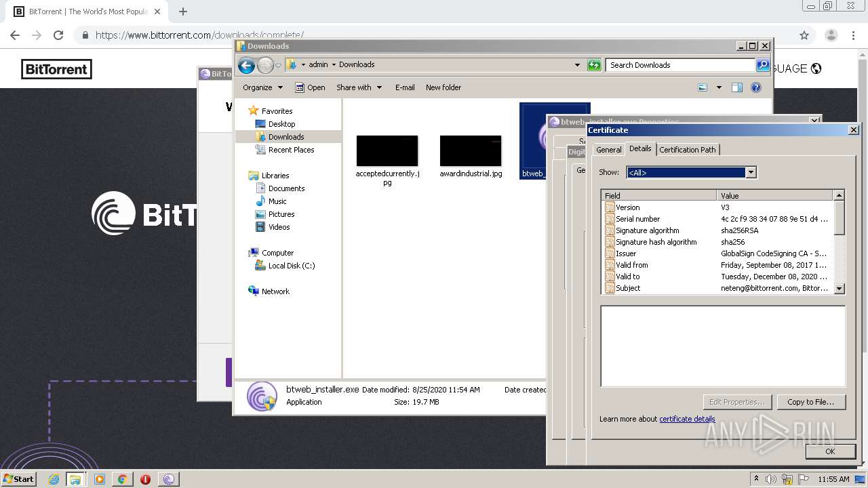868x488 pixels.
Task: Select Desktop in Favorites
Action: [x=281, y=124]
